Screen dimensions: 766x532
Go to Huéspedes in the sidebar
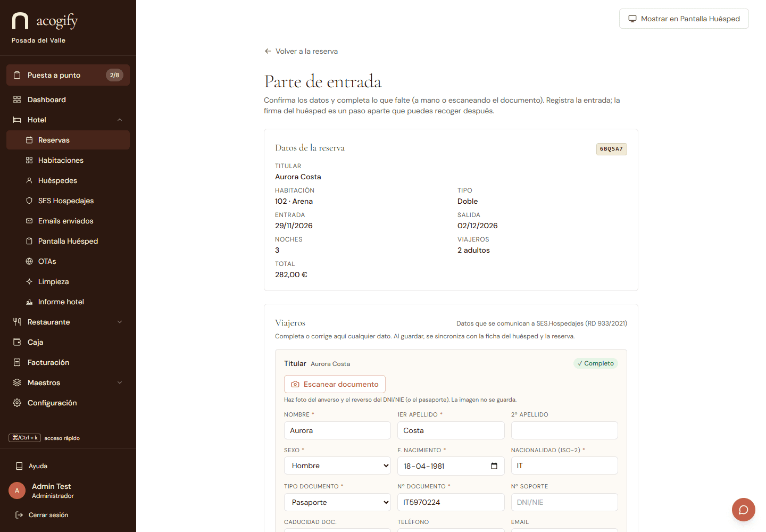pos(68,180)
